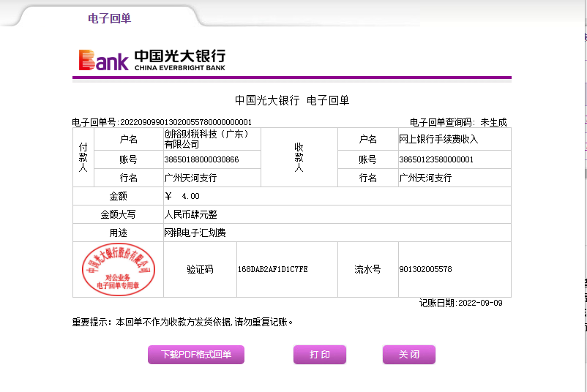
Task: Click the amount in words 人民币肆元整
Action: click(x=190, y=215)
